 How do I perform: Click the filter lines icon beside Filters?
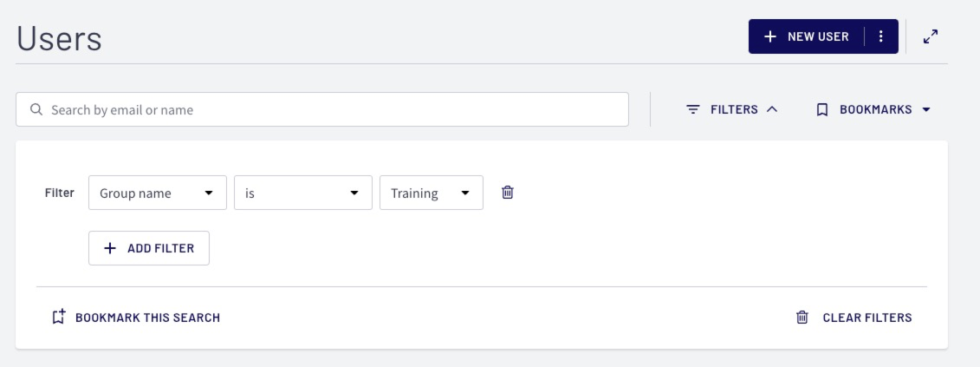pyautogui.click(x=692, y=109)
